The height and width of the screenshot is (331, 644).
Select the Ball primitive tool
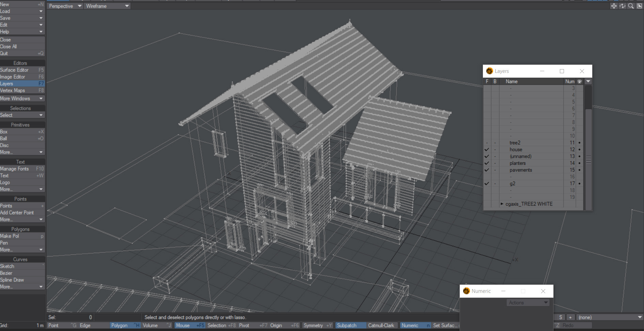coord(22,139)
